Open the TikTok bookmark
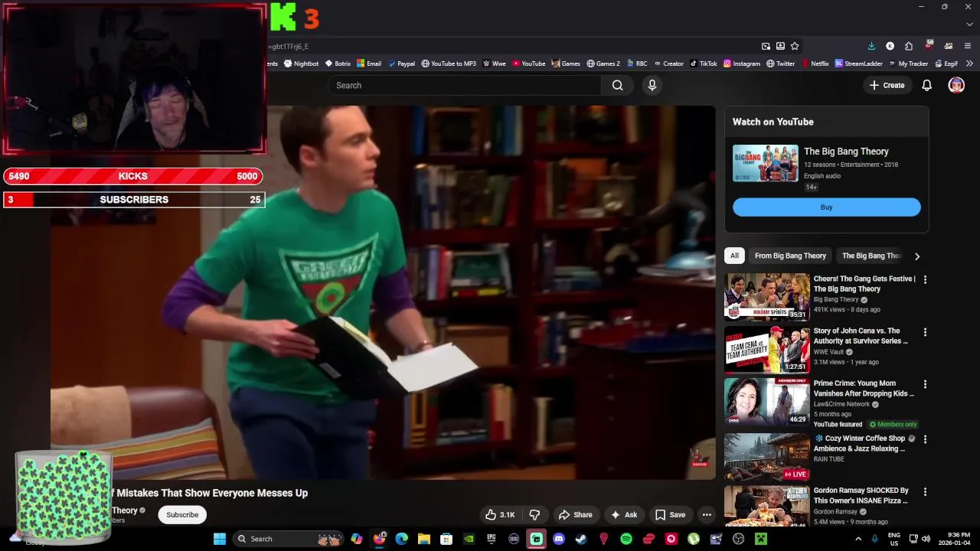 (x=704, y=64)
